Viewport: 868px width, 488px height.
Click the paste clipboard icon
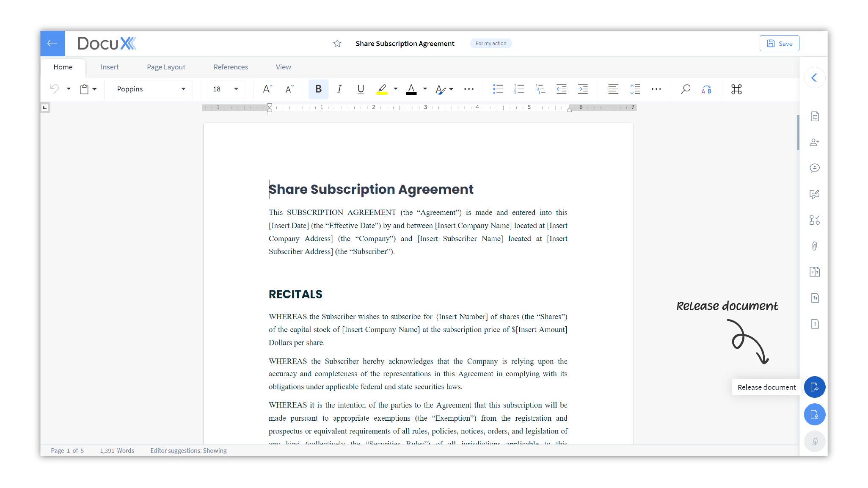point(85,89)
